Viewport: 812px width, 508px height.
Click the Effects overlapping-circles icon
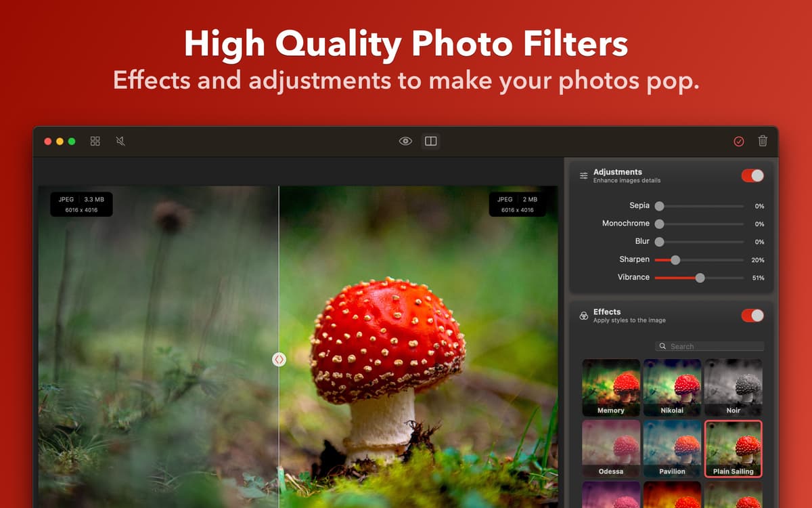583,316
